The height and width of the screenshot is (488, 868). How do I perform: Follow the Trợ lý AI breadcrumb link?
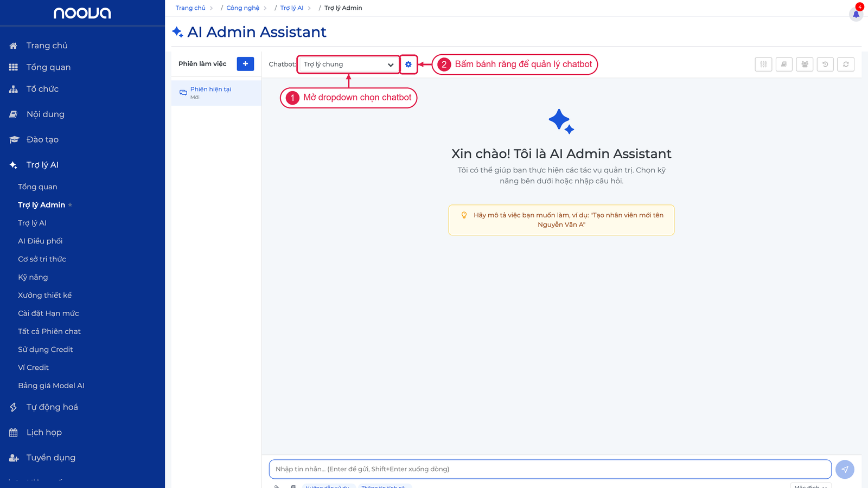coord(292,8)
